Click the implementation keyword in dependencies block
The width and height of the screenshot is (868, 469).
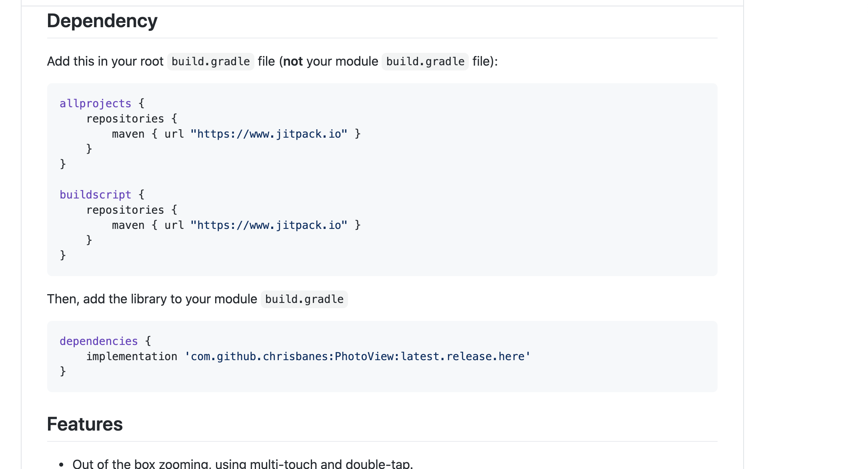(x=132, y=357)
